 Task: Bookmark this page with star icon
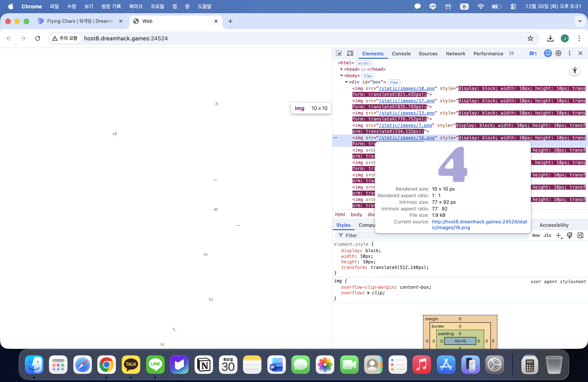[530, 38]
